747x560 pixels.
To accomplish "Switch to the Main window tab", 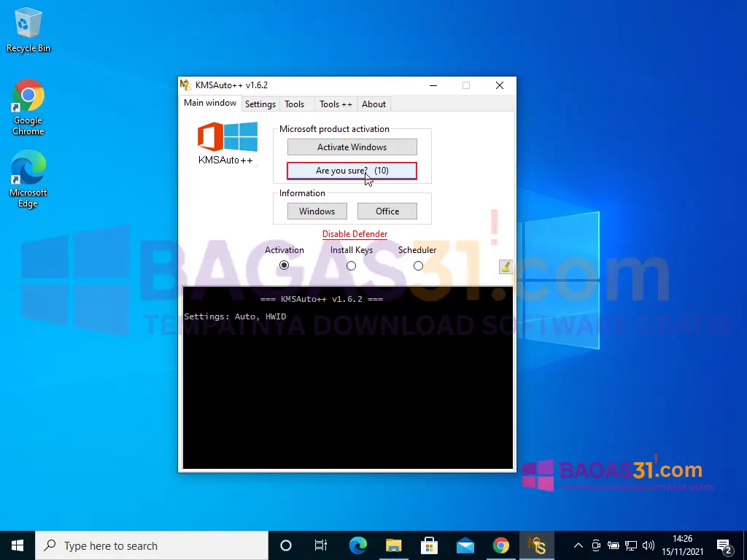I will (x=210, y=103).
